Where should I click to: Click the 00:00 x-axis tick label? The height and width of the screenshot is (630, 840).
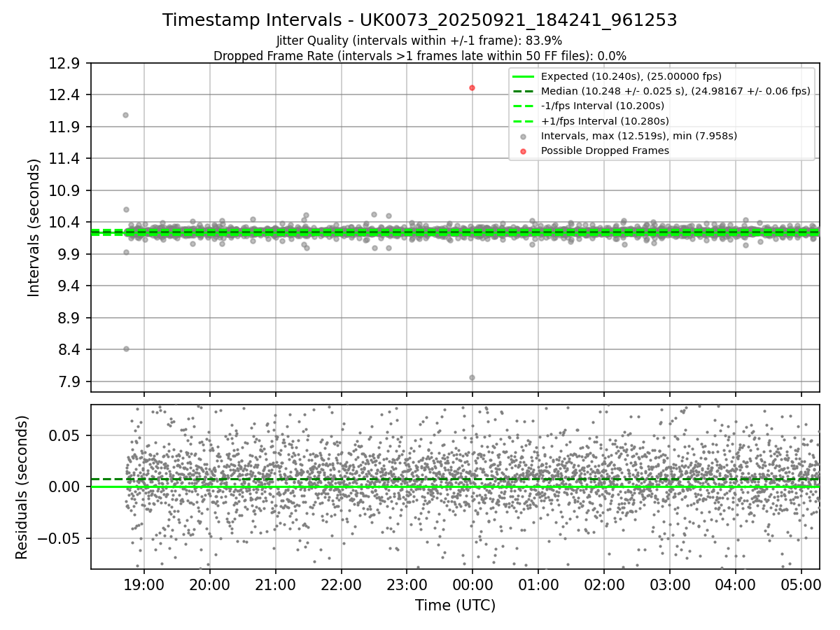(472, 584)
